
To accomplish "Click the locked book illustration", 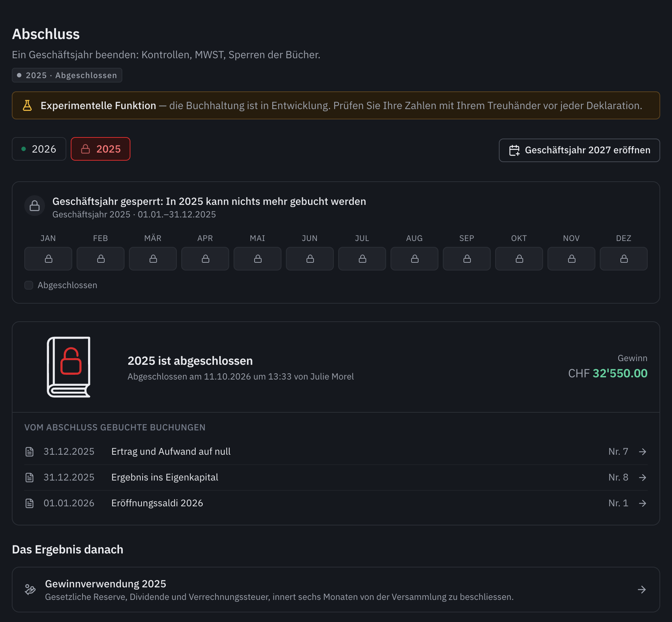I will coord(69,367).
